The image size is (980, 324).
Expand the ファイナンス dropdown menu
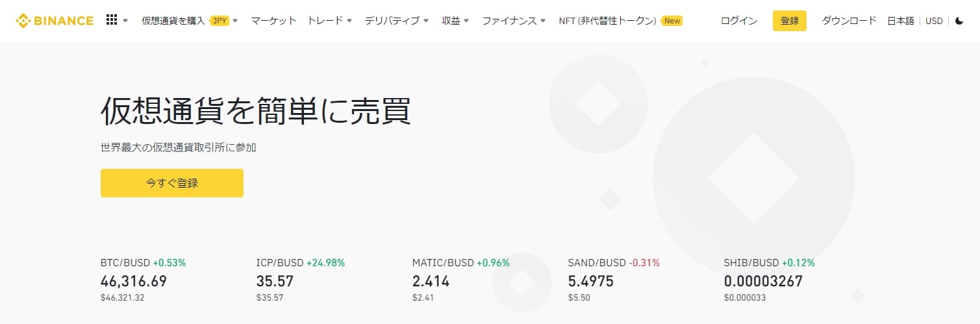coord(514,21)
